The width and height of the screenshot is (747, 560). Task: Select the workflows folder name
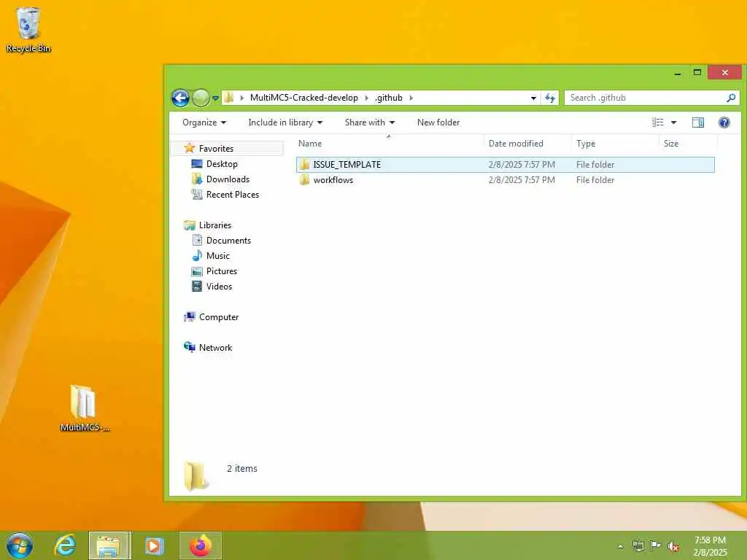point(333,180)
